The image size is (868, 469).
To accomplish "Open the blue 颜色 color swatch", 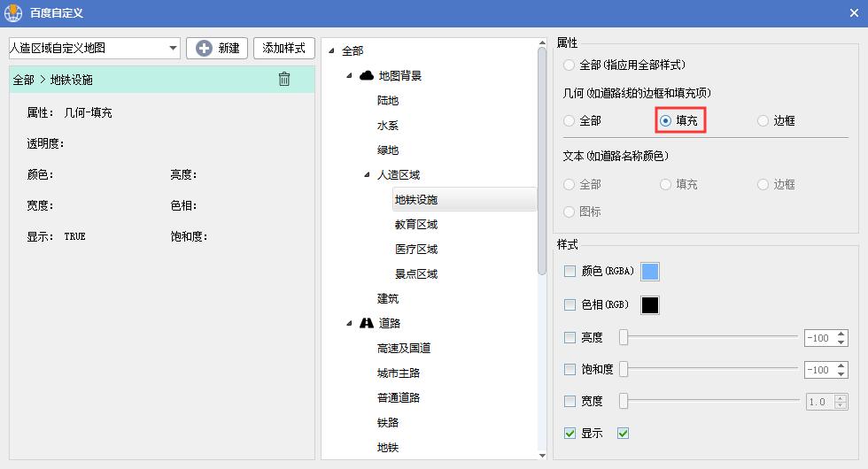I will [650, 272].
